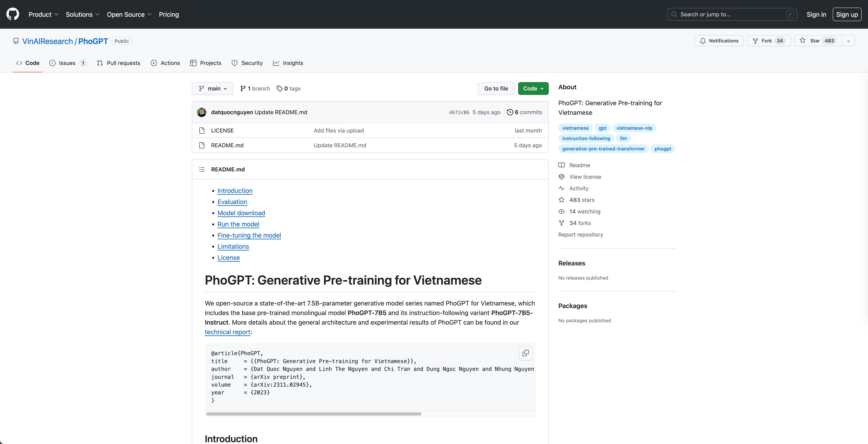Open the Insights tab

pyautogui.click(x=288, y=63)
